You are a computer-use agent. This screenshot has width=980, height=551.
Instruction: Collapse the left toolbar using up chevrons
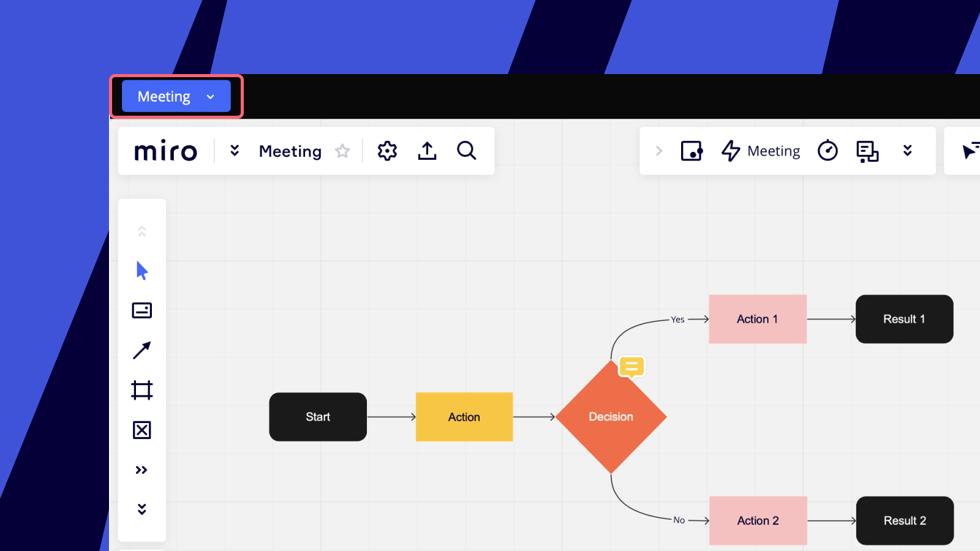(142, 231)
